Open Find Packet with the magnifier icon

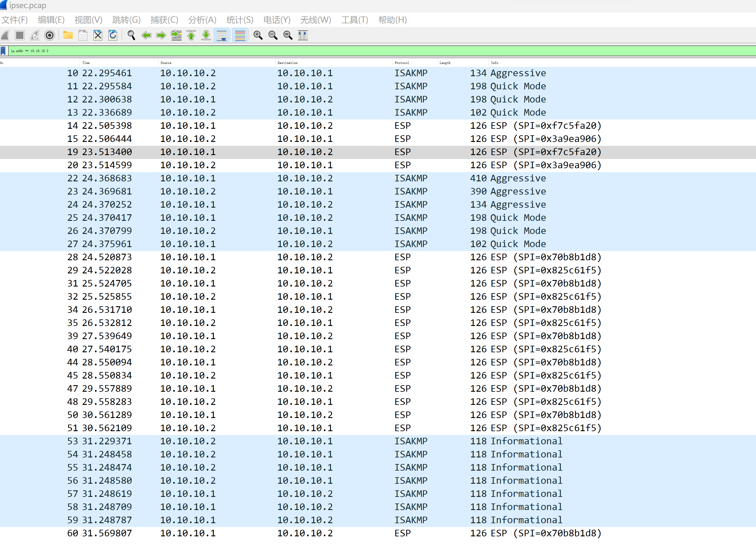point(131,35)
